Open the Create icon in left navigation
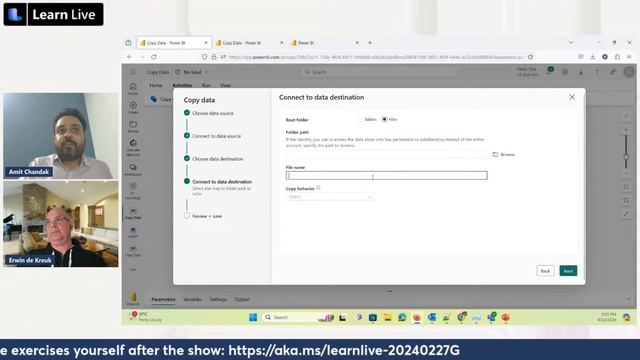This screenshot has height=360, width=640. [x=133, y=108]
